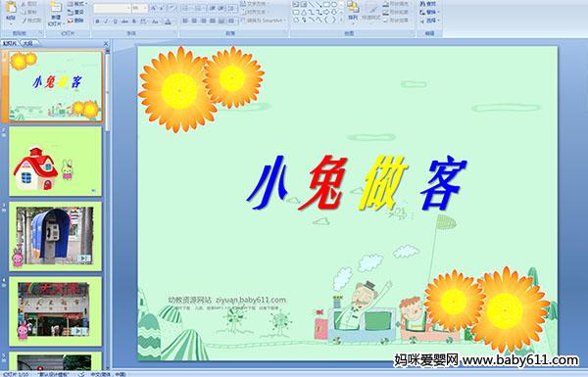This screenshot has width=588, height=377.
Task: Click the yellow 做 character in the slide title
Action: [x=383, y=182]
